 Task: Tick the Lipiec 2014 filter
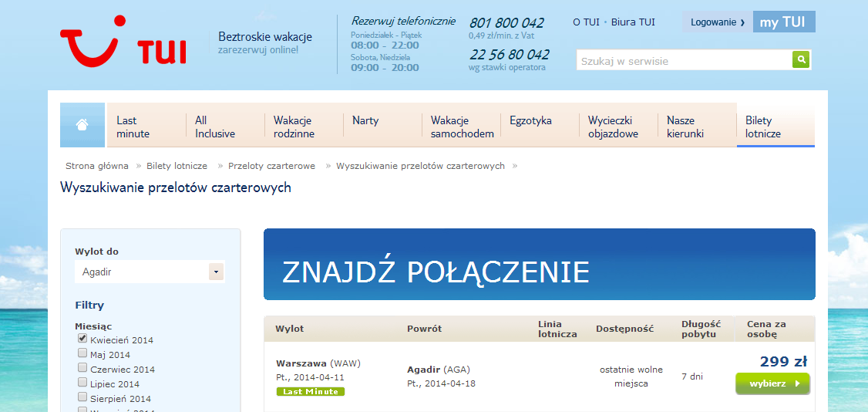tap(82, 382)
